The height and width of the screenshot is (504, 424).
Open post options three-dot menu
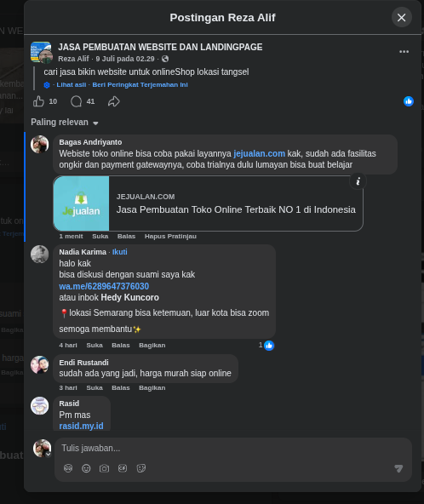(404, 51)
